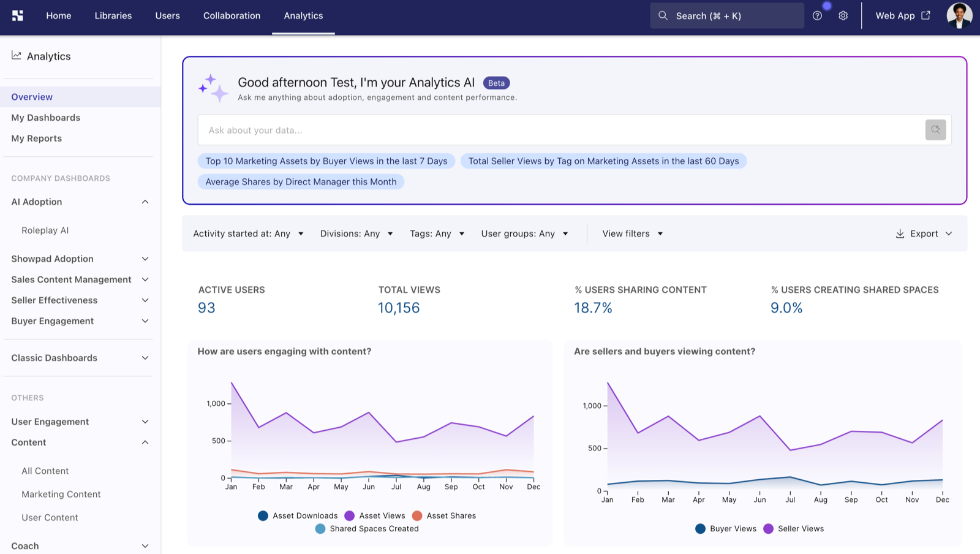Viewport: 980px width, 554px height.
Task: Open the Roleplay AI dashboard
Action: click(45, 230)
